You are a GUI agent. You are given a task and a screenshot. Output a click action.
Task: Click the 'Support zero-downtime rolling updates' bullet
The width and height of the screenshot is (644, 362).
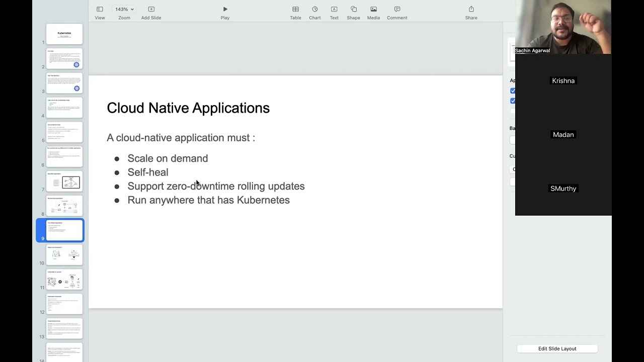click(x=216, y=186)
